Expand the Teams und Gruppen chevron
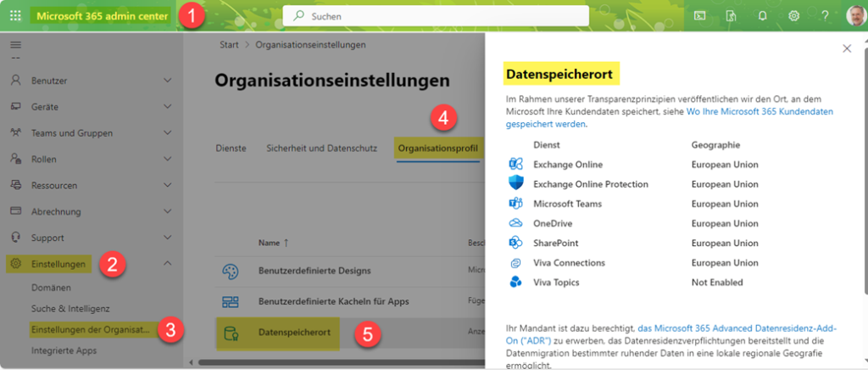The image size is (868, 370). (168, 133)
